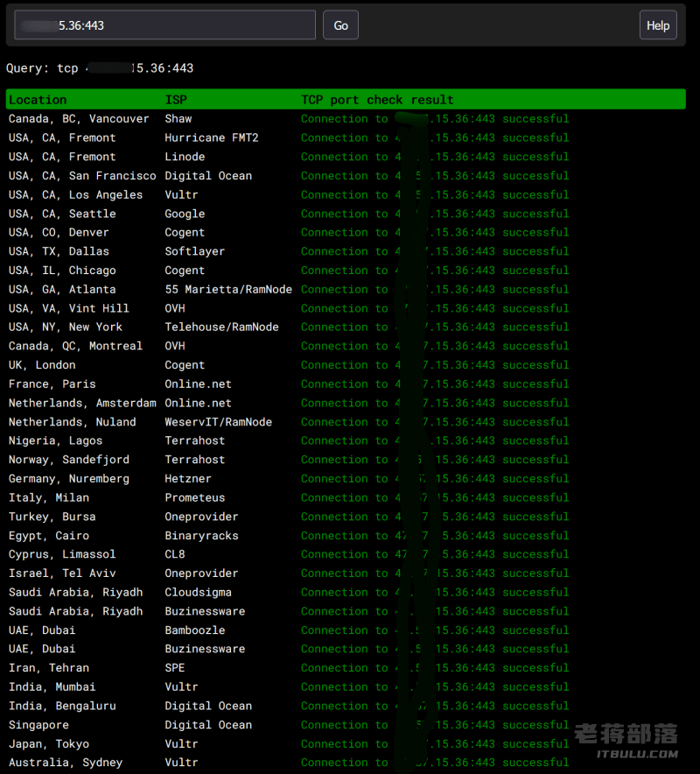The width and height of the screenshot is (700, 774).
Task: Select USA, CO, Denver location
Action: click(x=59, y=233)
